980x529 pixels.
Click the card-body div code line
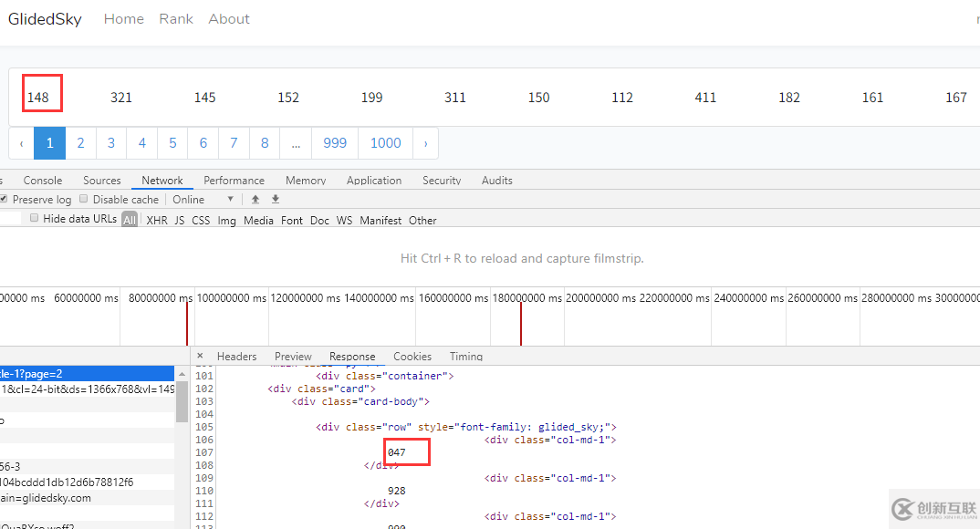pyautogui.click(x=360, y=401)
